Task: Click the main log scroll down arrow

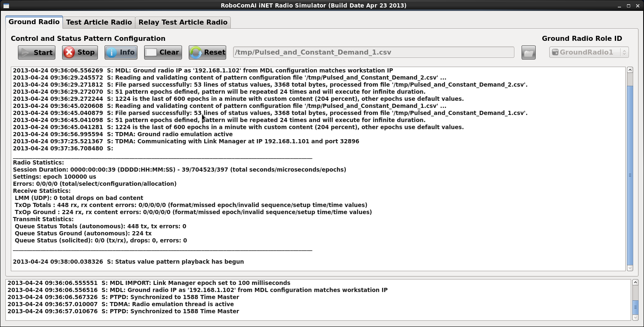Action: click(x=630, y=268)
